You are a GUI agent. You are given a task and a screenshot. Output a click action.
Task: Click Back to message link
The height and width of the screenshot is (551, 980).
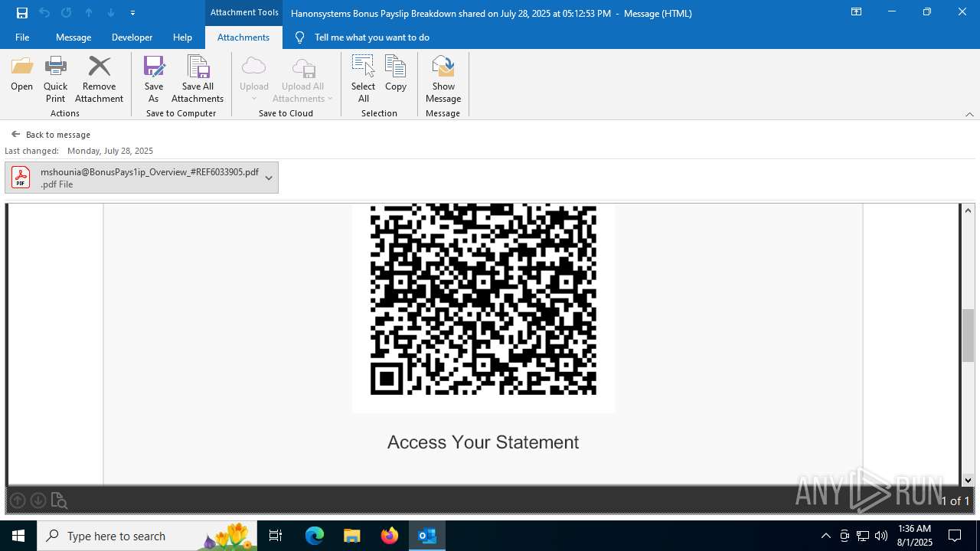pos(51,135)
